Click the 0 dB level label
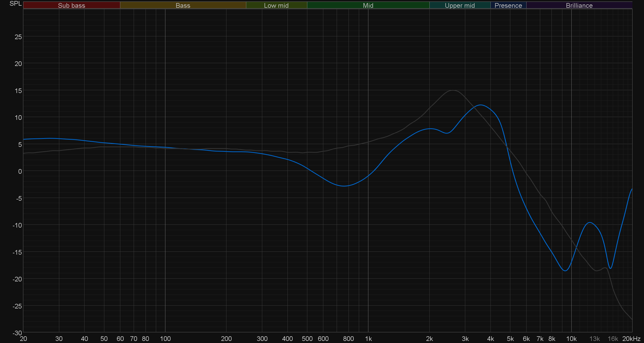Image resolution: width=644 pixels, height=343 pixels. pos(20,171)
